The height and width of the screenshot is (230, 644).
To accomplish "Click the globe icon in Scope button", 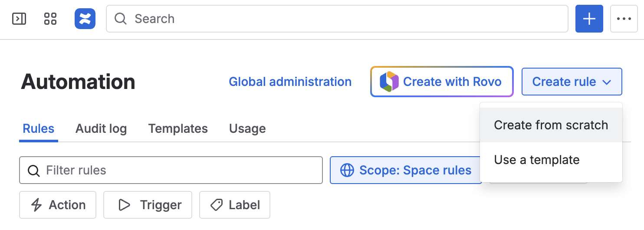I will [x=347, y=170].
